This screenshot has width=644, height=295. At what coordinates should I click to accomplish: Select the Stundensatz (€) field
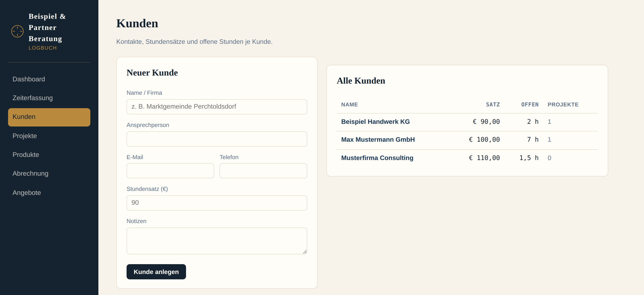[217, 203]
